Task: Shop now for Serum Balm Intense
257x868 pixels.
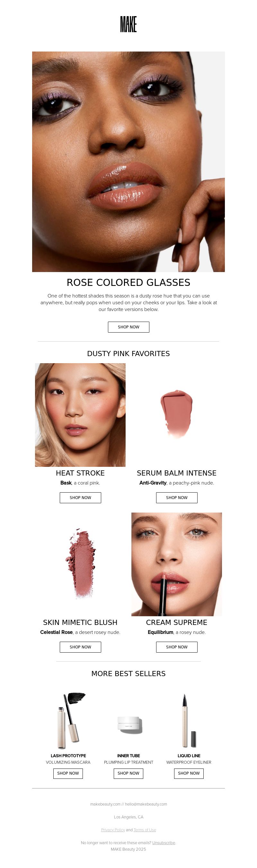Action: tap(177, 498)
